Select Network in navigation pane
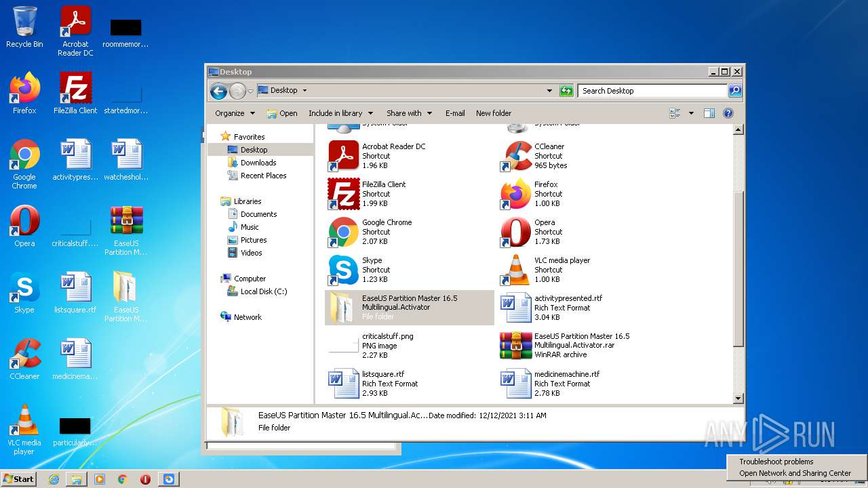The width and height of the screenshot is (868, 488). (x=248, y=317)
